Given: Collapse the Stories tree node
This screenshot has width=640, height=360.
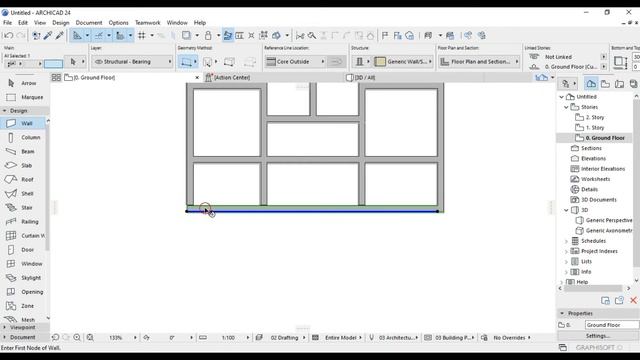Looking at the screenshot, I should pos(566,107).
